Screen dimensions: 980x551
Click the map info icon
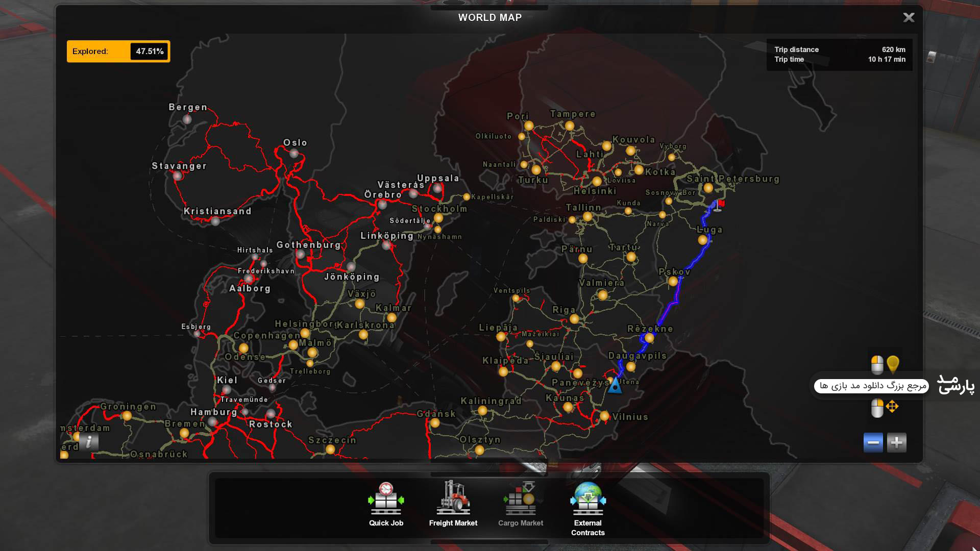(89, 441)
